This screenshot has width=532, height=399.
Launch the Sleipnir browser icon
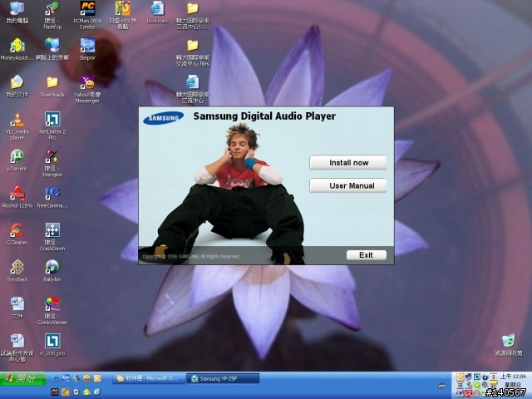click(x=87, y=50)
